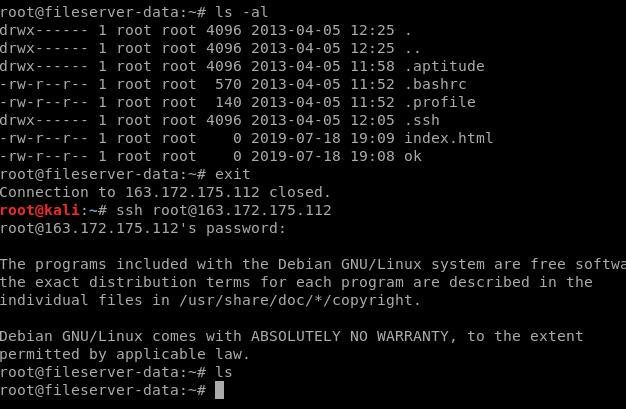This screenshot has height=409, width=626.
Task: Click the .ssh directory name
Action: click(x=423, y=120)
